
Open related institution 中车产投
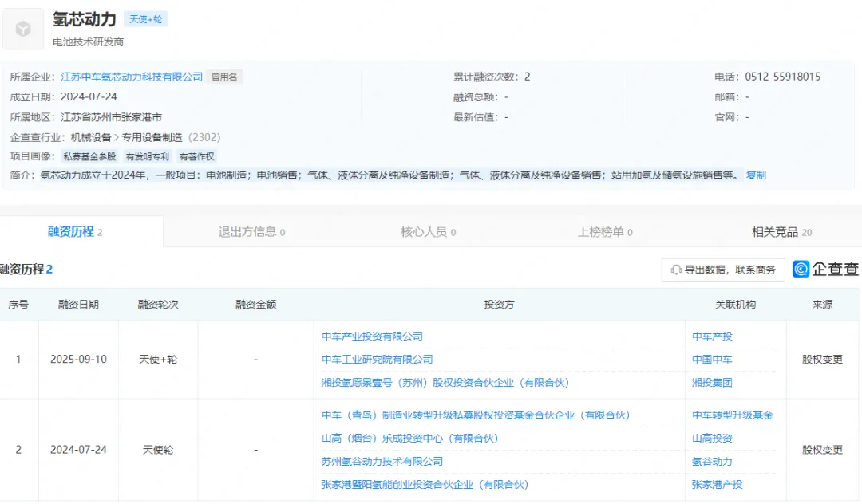712,336
